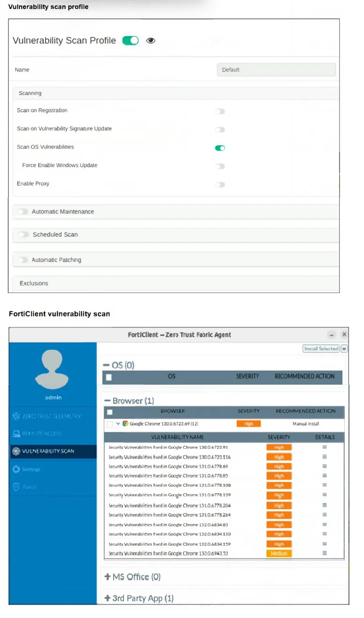Click High badge for Chrome 130.0.6723.91 vulnerability
Viewport: 364px width, 618px height.
coord(279,448)
